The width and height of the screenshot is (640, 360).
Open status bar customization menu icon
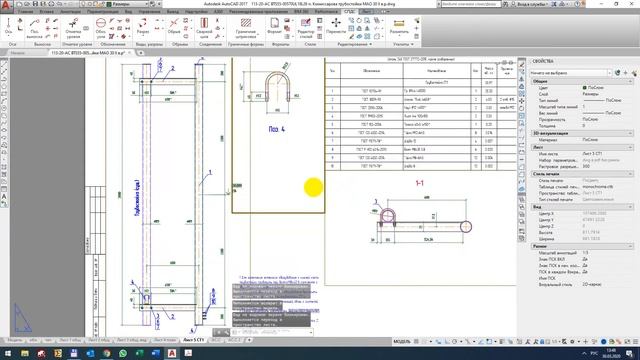[636, 341]
